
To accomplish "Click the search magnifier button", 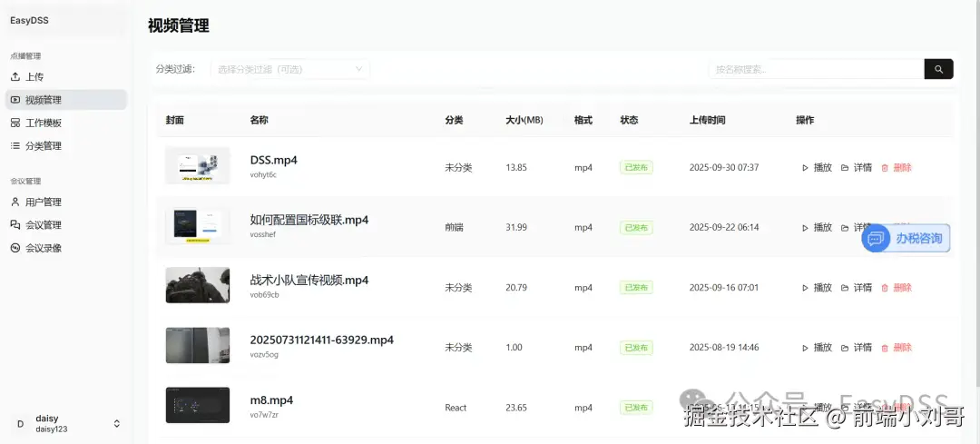I will [x=939, y=69].
